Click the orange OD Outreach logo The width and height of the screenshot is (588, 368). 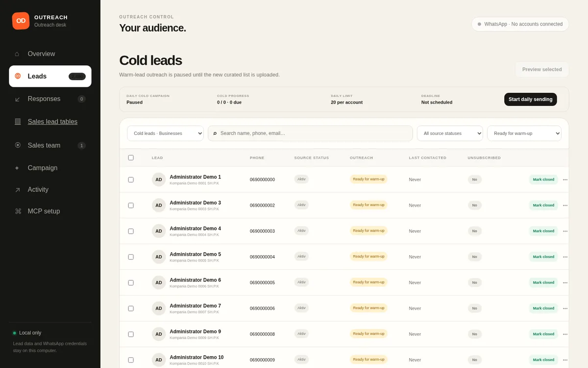pyautogui.click(x=21, y=21)
